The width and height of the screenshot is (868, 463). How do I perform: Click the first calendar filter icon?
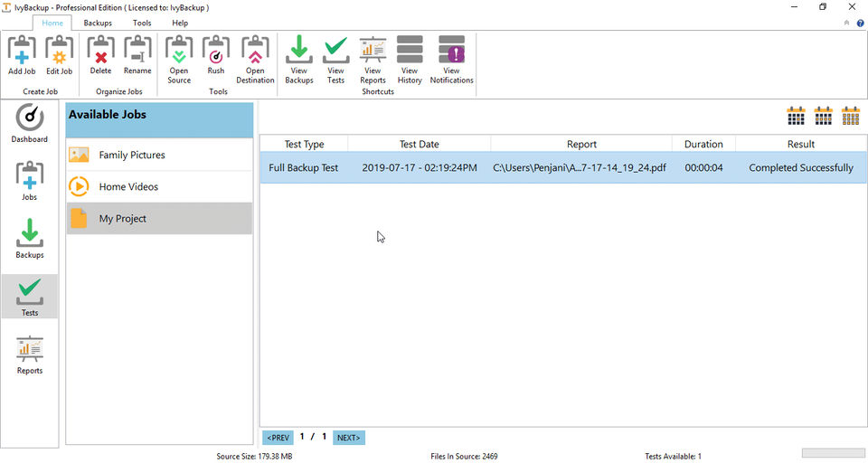click(796, 116)
